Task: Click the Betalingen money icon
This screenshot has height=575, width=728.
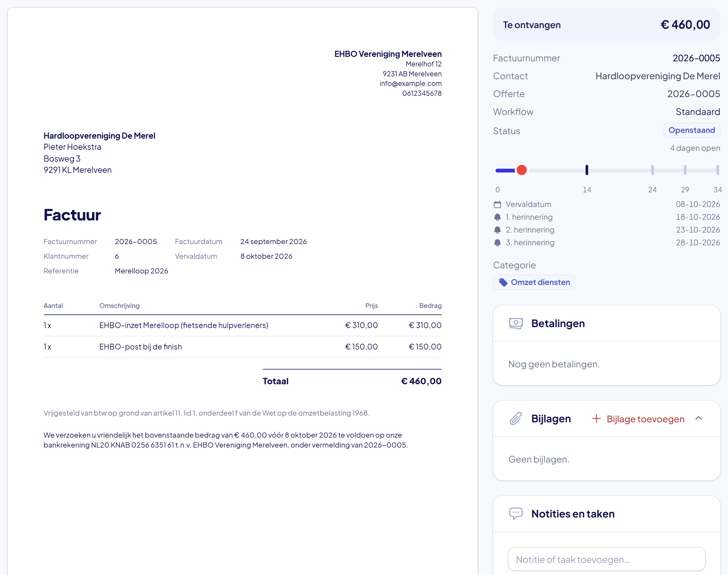Action: pyautogui.click(x=515, y=324)
